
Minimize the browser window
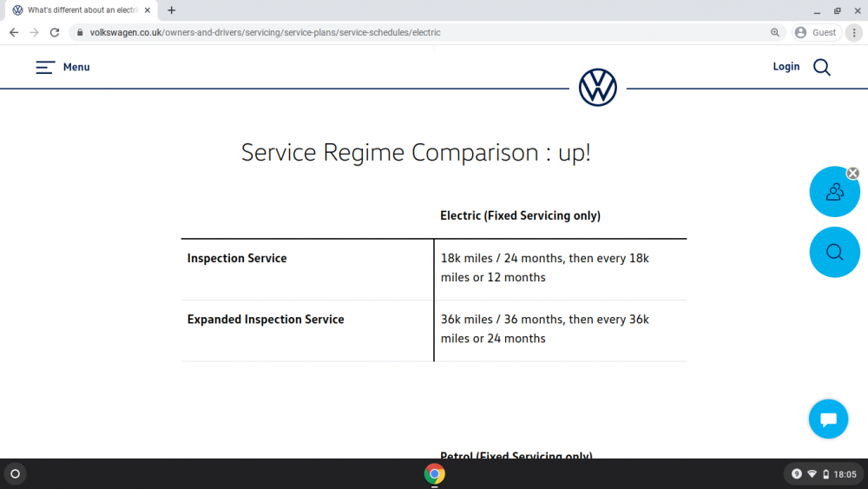(x=817, y=10)
